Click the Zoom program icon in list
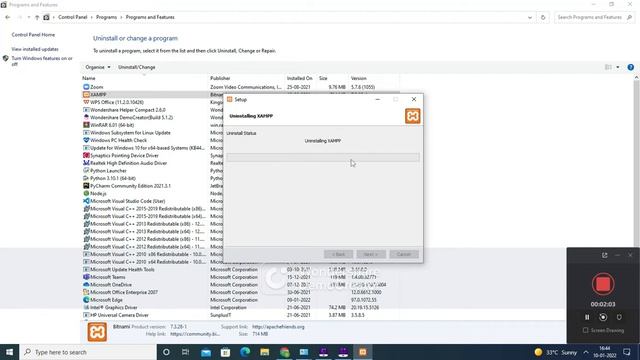The height and width of the screenshot is (360, 640). [86, 87]
